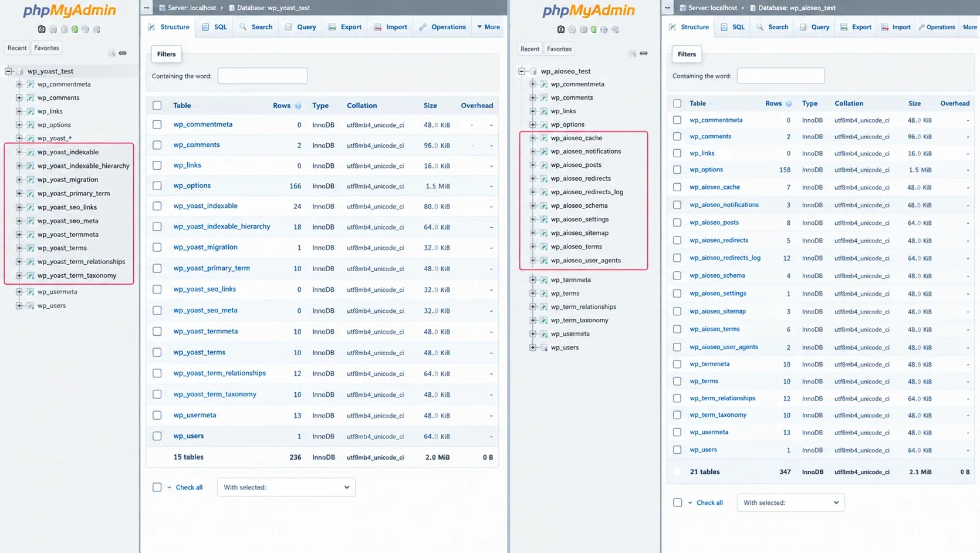Click the Home icon in the wp_yoast_test sidebar
The width and height of the screenshot is (980, 553).
(42, 29)
